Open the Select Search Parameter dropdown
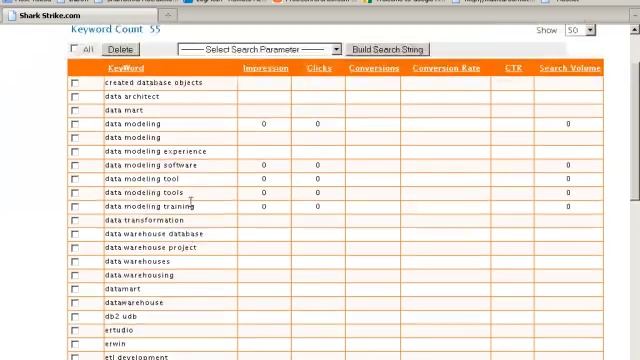Image resolution: width=640 pixels, height=360 pixels. pyautogui.click(x=260, y=49)
